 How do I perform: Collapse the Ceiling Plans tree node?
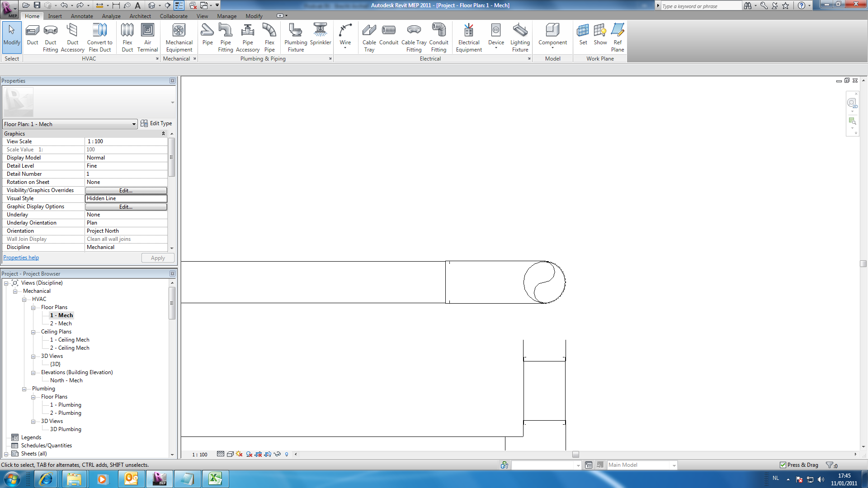[33, 332]
